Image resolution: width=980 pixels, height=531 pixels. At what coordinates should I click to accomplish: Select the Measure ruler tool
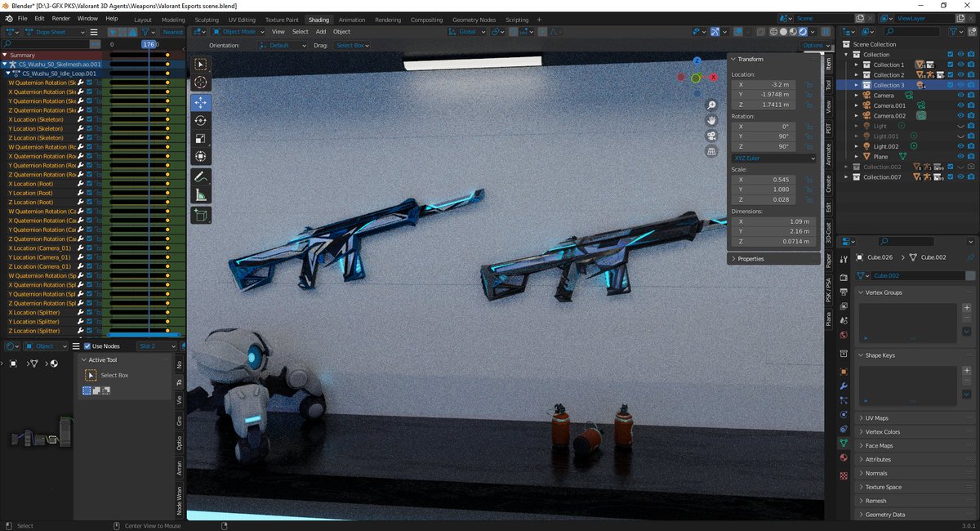pos(201,195)
